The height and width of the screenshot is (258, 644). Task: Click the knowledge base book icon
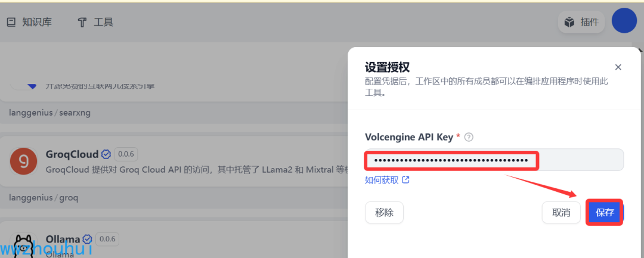coord(11,22)
